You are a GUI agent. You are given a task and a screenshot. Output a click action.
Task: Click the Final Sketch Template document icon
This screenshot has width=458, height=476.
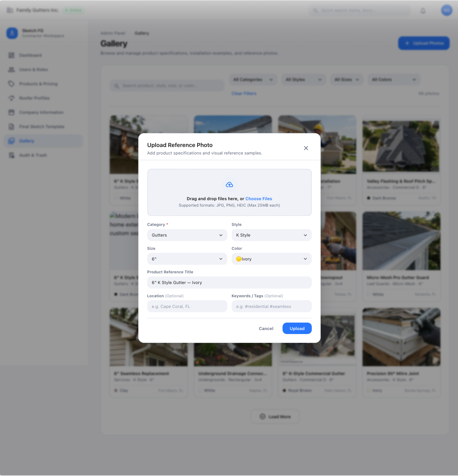pos(11,127)
